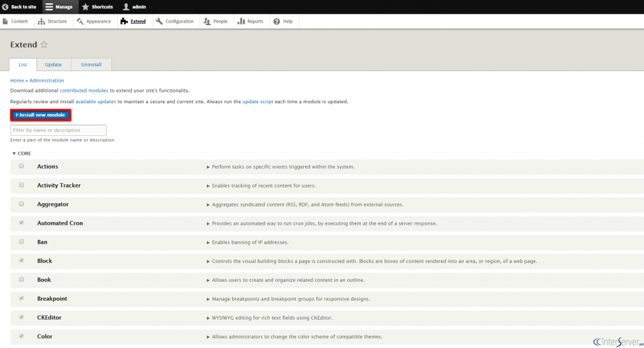This screenshot has height=348, width=644.
Task: Focus the Filter by name or description field
Action: (x=58, y=130)
